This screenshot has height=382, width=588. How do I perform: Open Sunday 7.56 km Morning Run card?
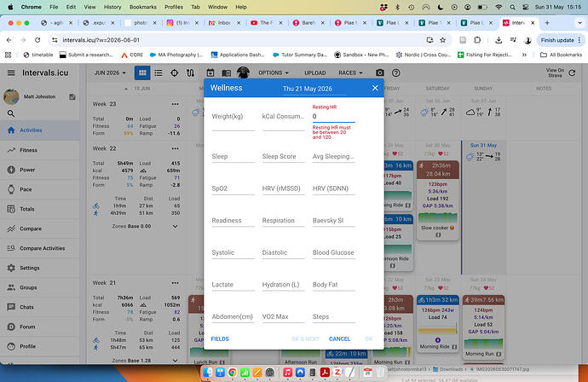click(x=483, y=327)
